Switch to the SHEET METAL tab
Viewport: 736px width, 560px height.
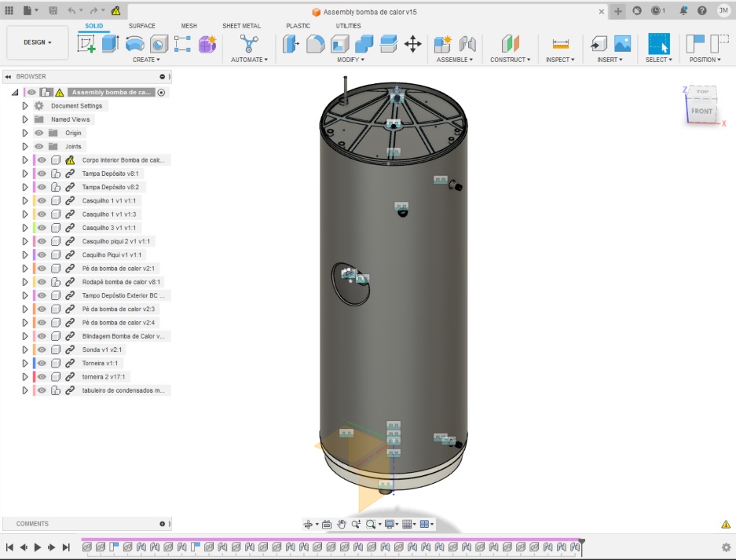click(241, 26)
